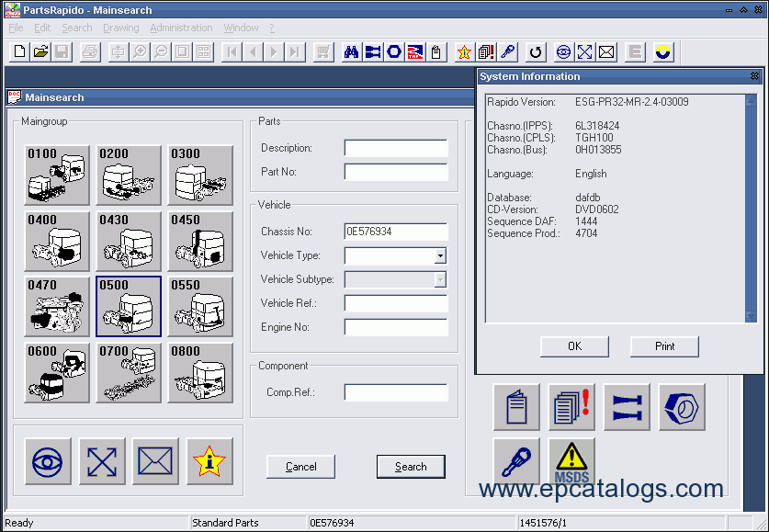The width and height of the screenshot is (769, 532).
Task: Click the large double-bar parts button
Action: click(627, 407)
